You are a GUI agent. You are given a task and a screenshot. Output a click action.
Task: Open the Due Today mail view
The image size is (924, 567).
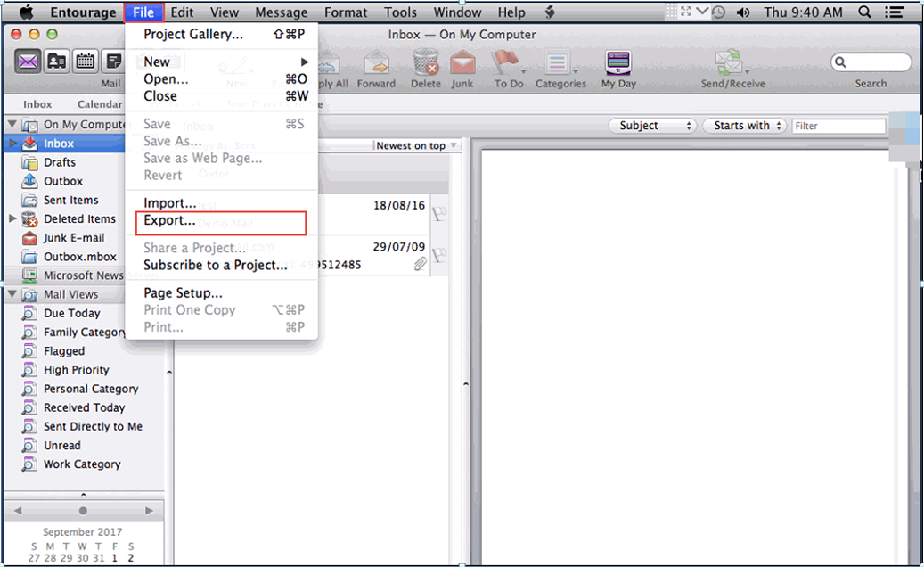click(x=72, y=313)
